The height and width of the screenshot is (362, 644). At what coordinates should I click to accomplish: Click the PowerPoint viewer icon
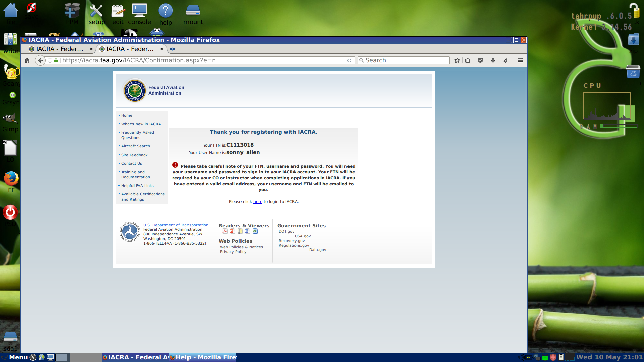tap(232, 231)
